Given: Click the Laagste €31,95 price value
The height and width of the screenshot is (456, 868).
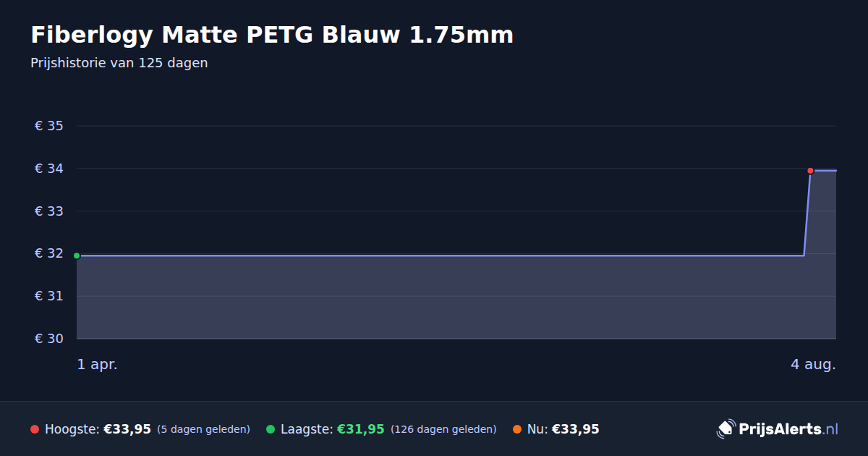Looking at the screenshot, I should tap(360, 429).
